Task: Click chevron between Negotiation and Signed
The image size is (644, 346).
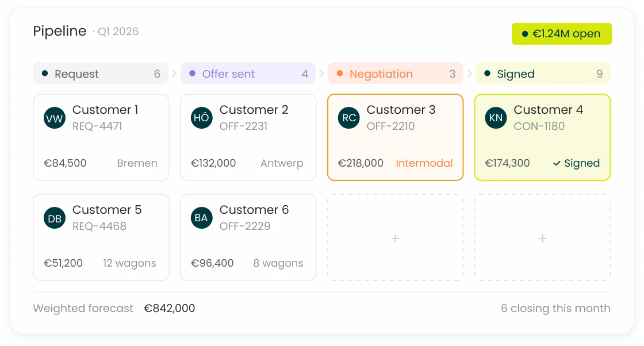Action: pyautogui.click(x=469, y=74)
